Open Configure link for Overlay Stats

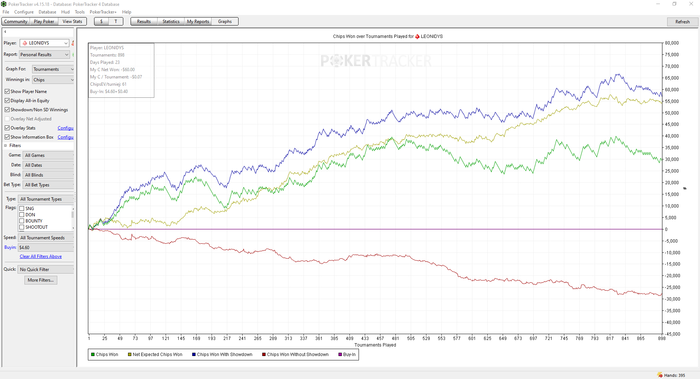coord(66,128)
